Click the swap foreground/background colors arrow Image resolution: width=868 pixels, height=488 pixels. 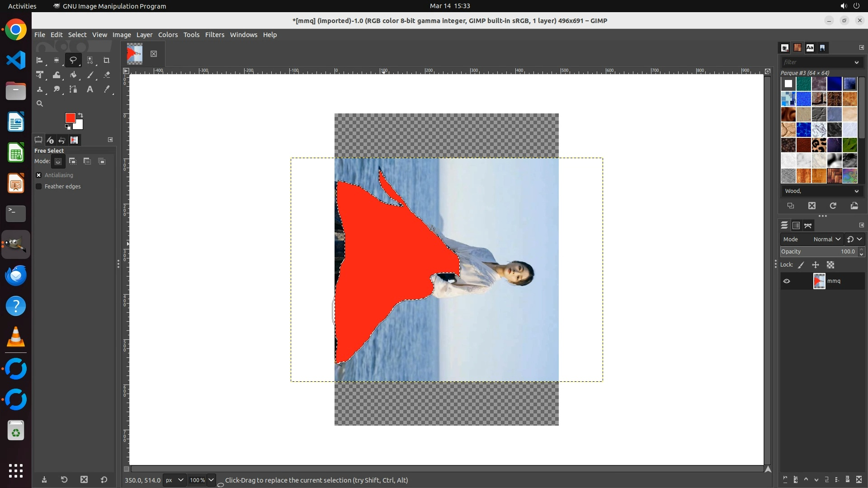click(x=81, y=115)
